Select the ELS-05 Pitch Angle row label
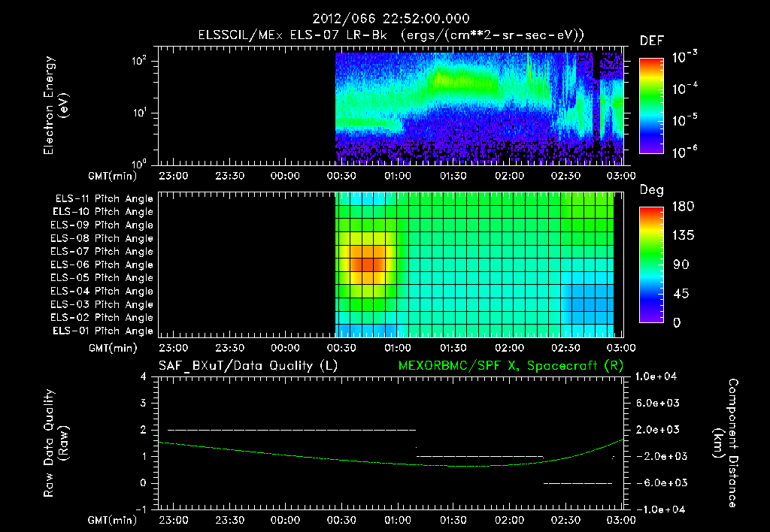The image size is (770, 532). pyautogui.click(x=102, y=278)
